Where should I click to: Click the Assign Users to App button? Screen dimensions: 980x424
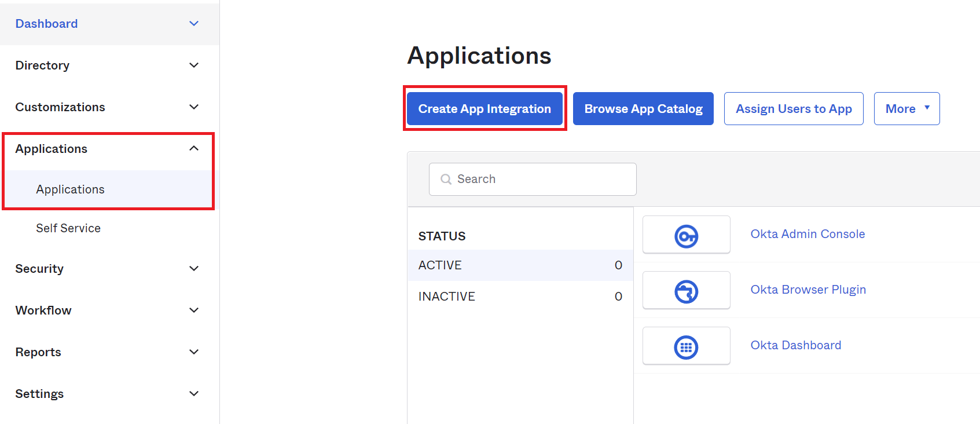coord(794,108)
